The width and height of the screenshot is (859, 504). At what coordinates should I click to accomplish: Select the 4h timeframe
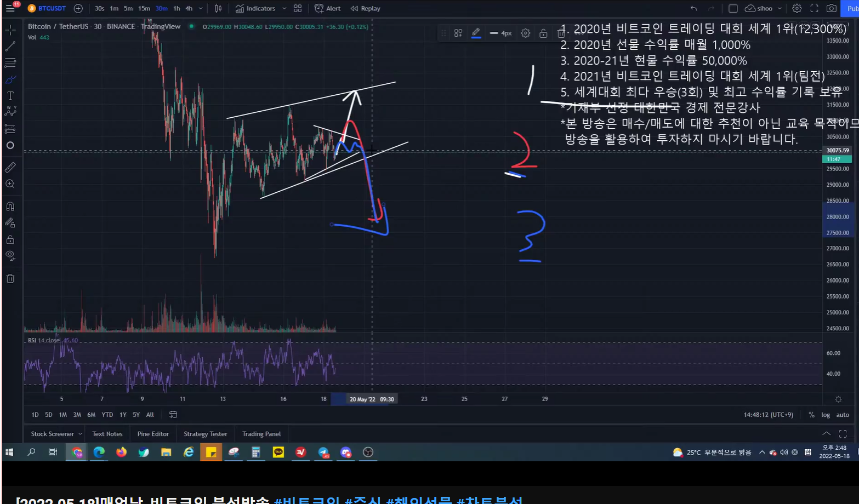[x=189, y=8]
